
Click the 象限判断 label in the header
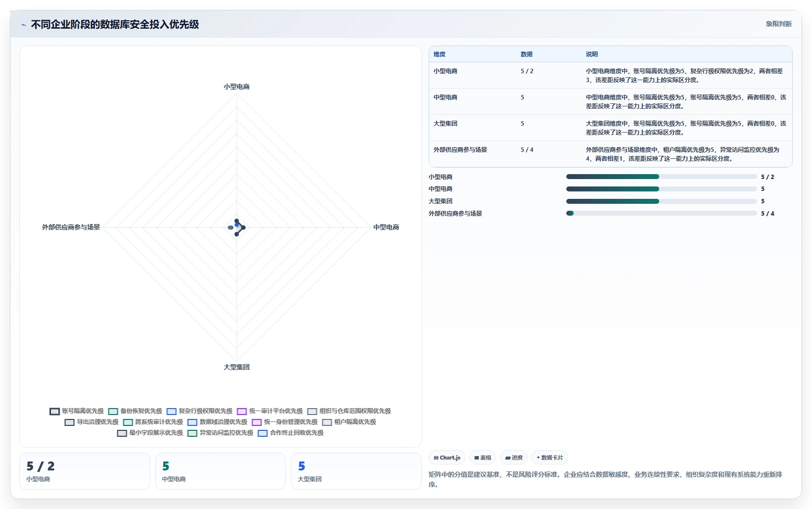click(x=778, y=24)
